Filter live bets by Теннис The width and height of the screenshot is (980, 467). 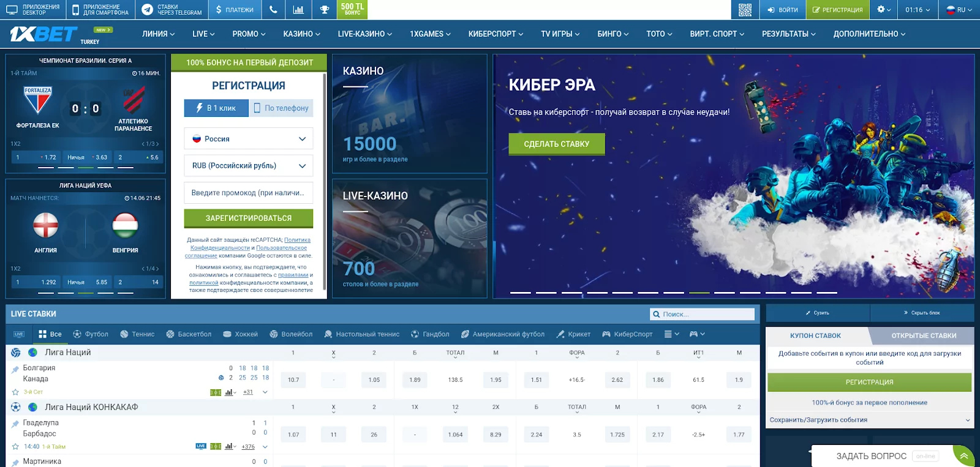point(137,334)
